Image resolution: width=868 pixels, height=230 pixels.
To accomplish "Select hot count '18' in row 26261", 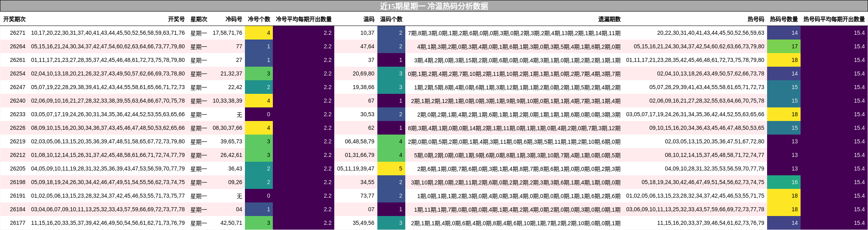I will [x=784, y=60].
